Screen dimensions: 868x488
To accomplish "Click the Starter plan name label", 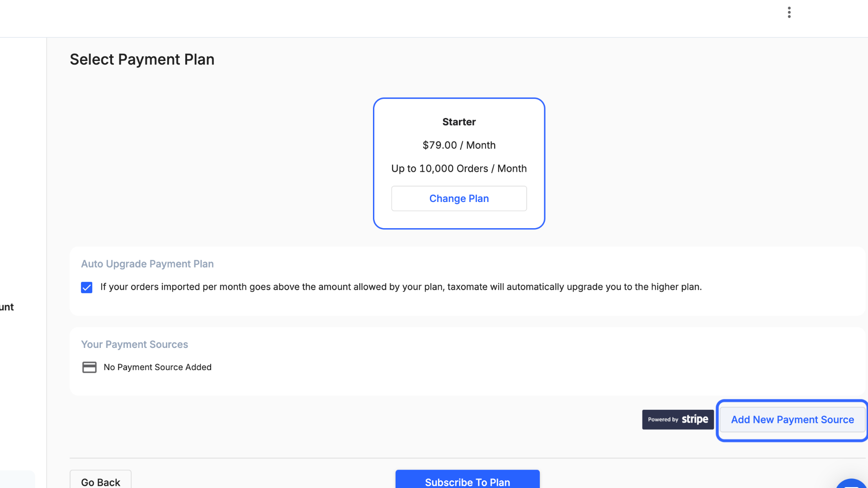I will pos(459,122).
